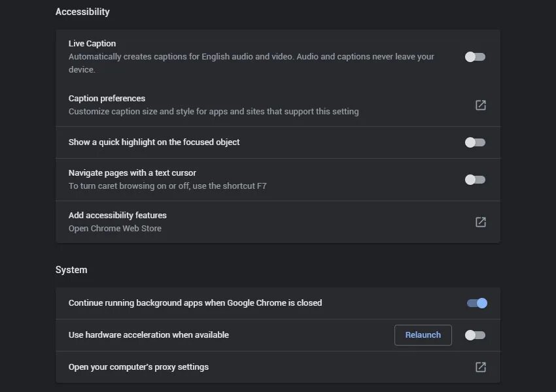Open Caption preferences via external link icon
Image resolution: width=556 pixels, height=392 pixels.
tap(481, 105)
